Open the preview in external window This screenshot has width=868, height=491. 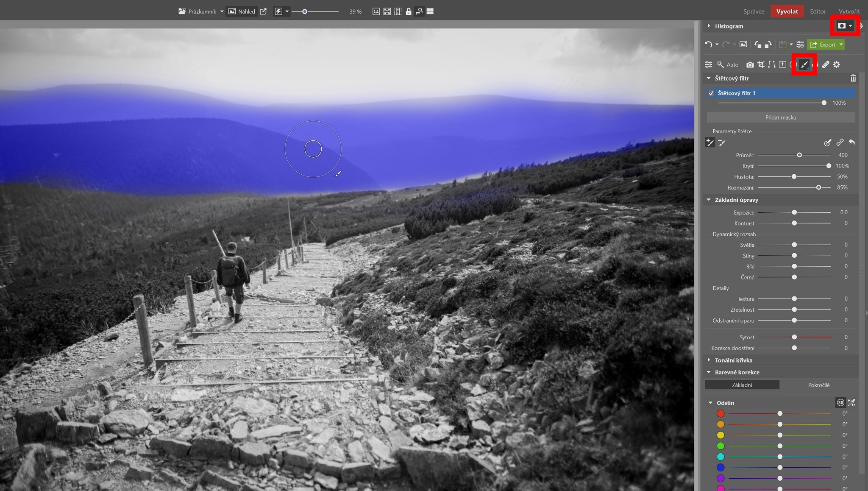click(263, 11)
